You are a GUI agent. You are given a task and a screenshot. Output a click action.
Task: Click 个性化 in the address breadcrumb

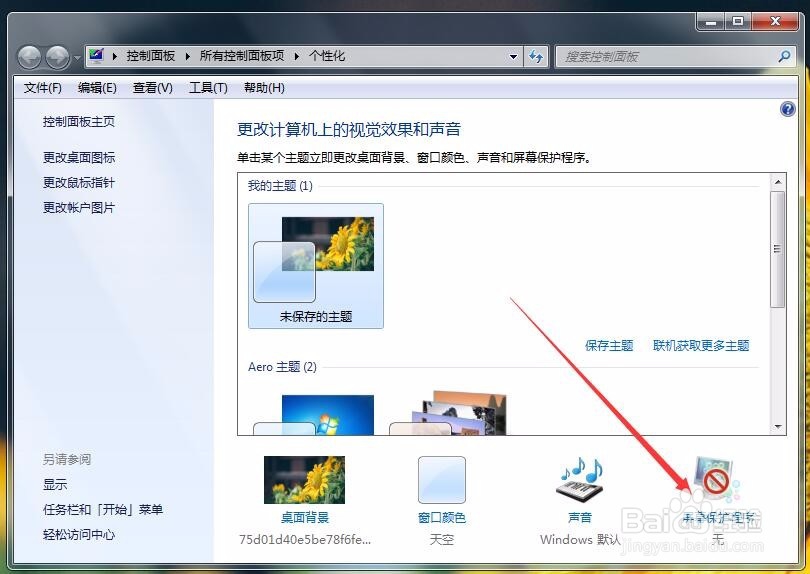click(327, 56)
